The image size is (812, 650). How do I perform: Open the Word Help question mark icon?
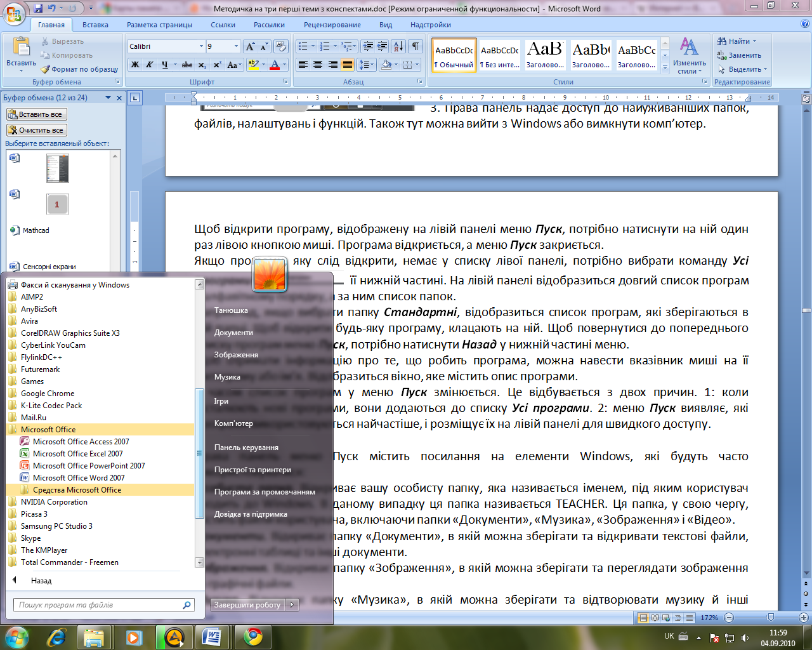pos(805,24)
